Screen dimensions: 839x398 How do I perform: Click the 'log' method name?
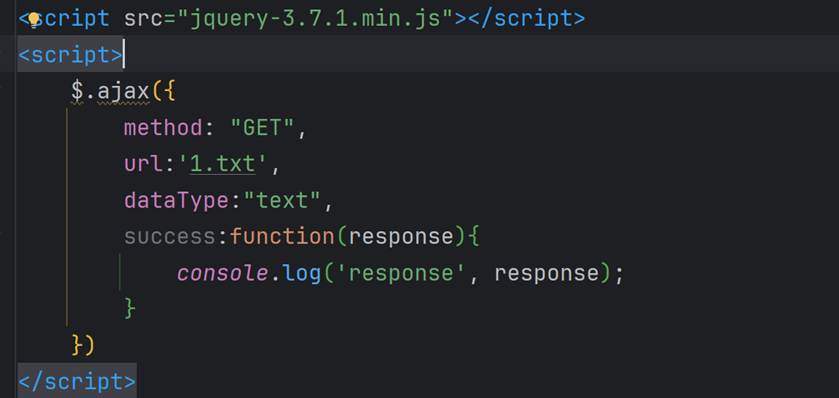point(302,273)
